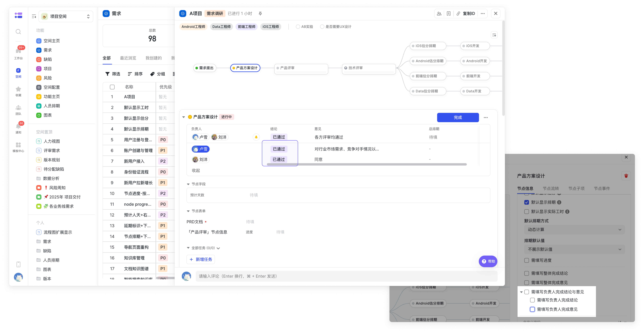Collapse the 节点字段 section

(188, 184)
